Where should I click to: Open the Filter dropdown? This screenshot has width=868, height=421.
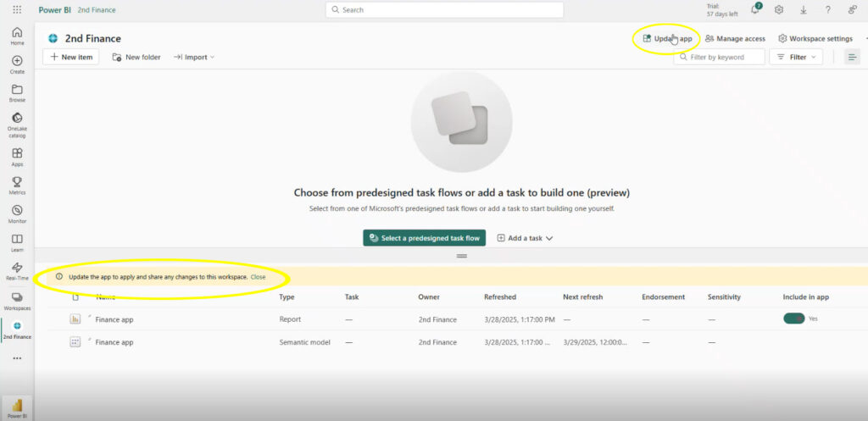point(796,57)
